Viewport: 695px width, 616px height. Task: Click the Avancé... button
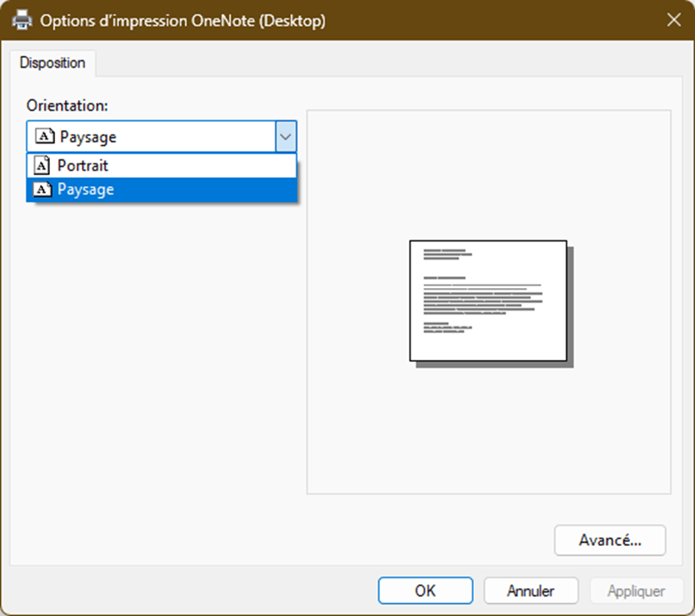pyautogui.click(x=610, y=540)
